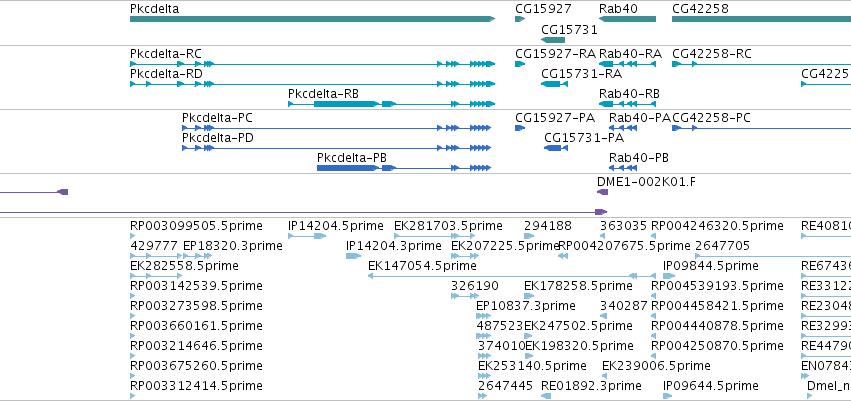Viewport: 851px width, 401px height.
Task: Click the CG15927-PA protein label
Action: 555,118
